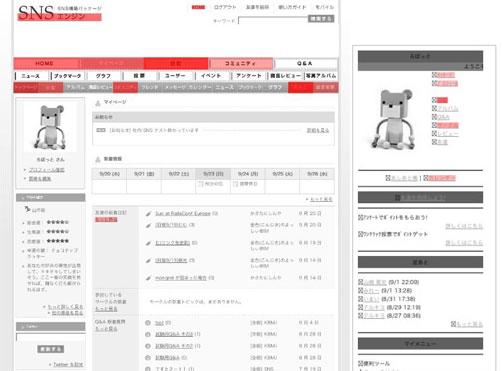Select the アンケート submenu item
Image resolution: width=502 pixels, height=371 pixels.
coord(249,76)
